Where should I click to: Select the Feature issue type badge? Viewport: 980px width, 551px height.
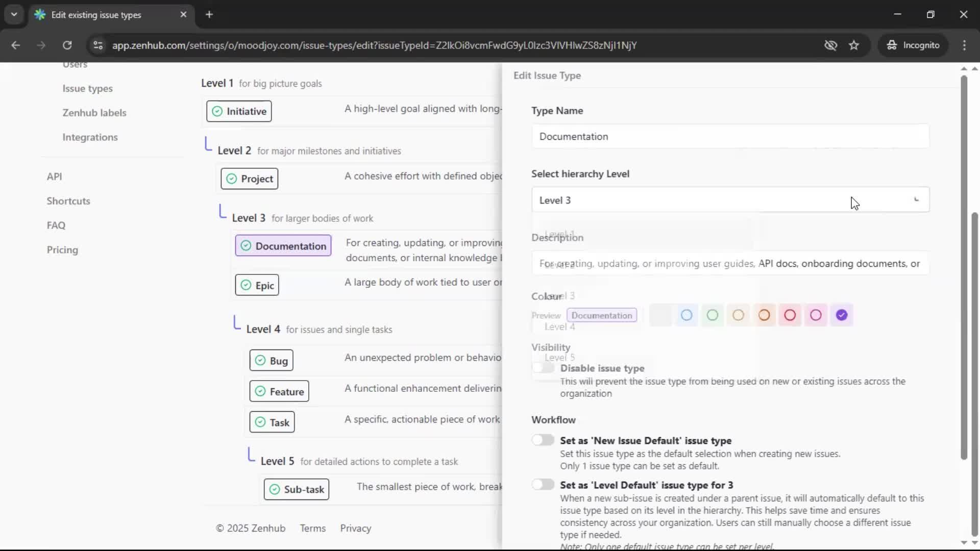[x=279, y=391]
